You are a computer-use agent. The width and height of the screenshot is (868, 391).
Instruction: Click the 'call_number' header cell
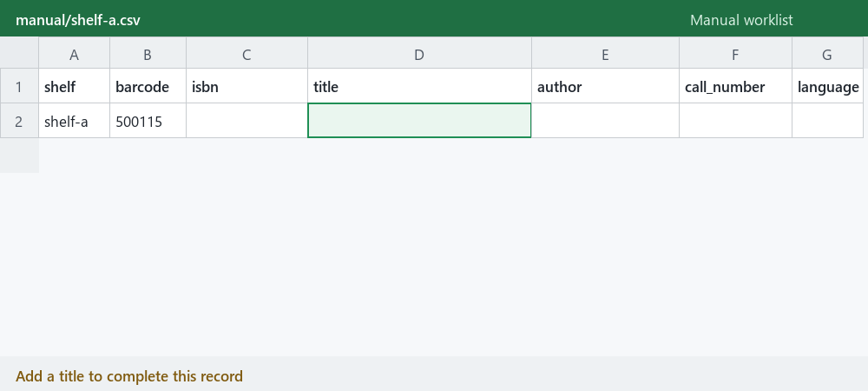[x=736, y=86]
